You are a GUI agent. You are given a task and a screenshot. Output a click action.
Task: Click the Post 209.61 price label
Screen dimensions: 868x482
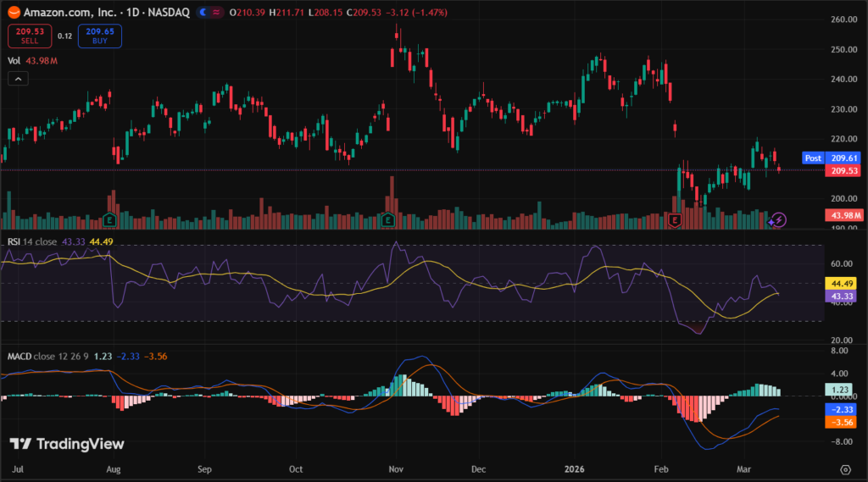[x=830, y=158]
